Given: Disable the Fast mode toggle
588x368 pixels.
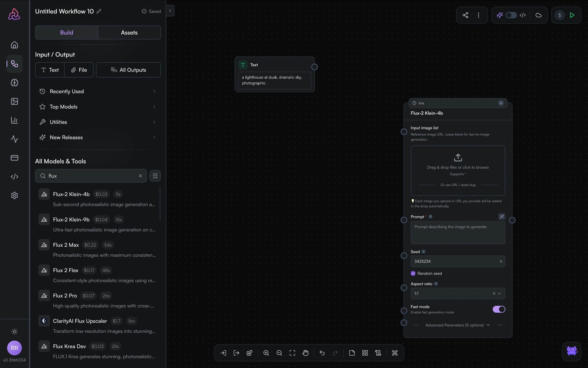Looking at the screenshot, I should (x=499, y=309).
